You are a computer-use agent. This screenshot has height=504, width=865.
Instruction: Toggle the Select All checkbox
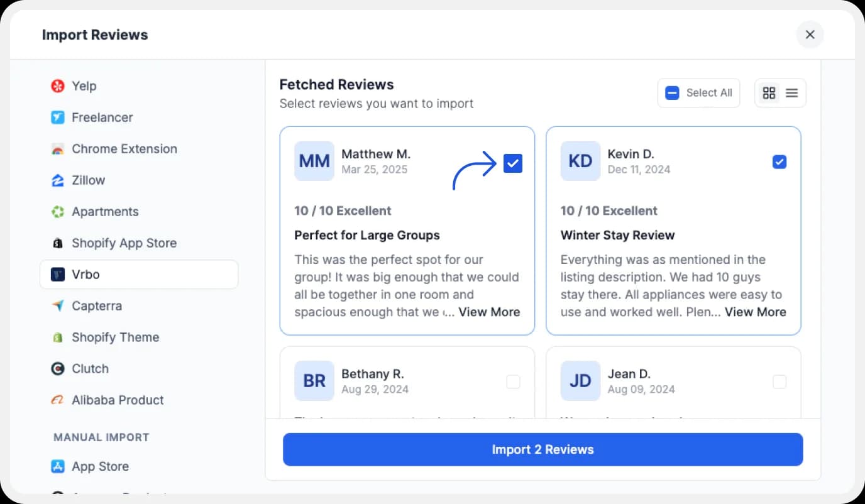tap(672, 92)
